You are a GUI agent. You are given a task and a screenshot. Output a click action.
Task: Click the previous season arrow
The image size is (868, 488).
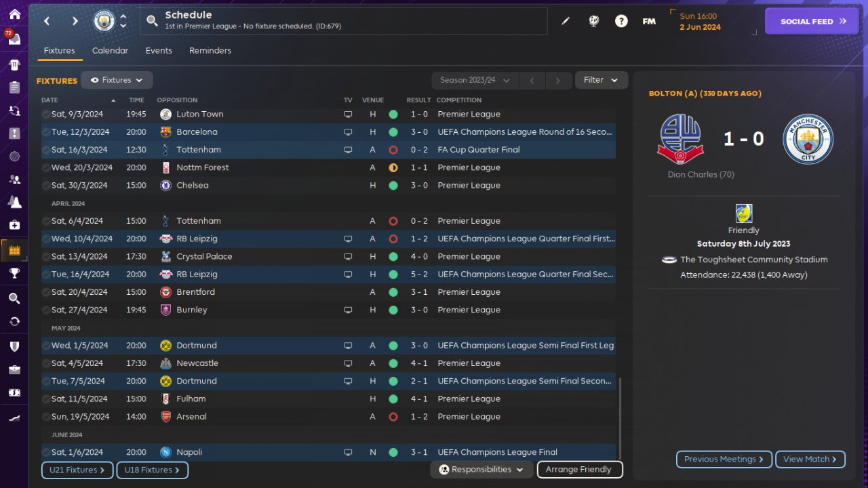coord(532,80)
